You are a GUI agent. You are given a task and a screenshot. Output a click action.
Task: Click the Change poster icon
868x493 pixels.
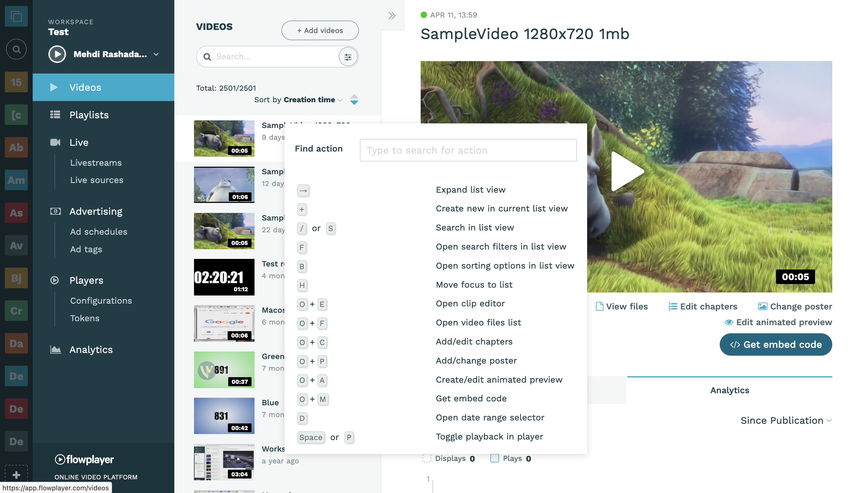[762, 306]
